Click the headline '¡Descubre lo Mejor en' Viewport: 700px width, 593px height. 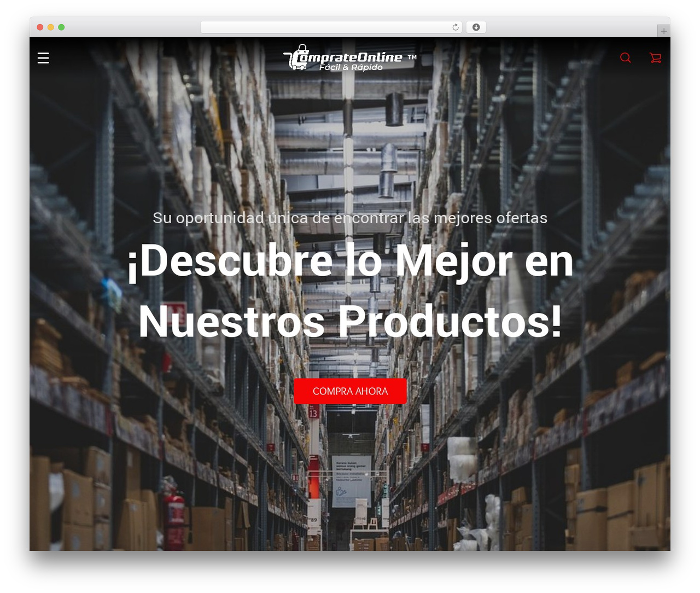click(350, 261)
